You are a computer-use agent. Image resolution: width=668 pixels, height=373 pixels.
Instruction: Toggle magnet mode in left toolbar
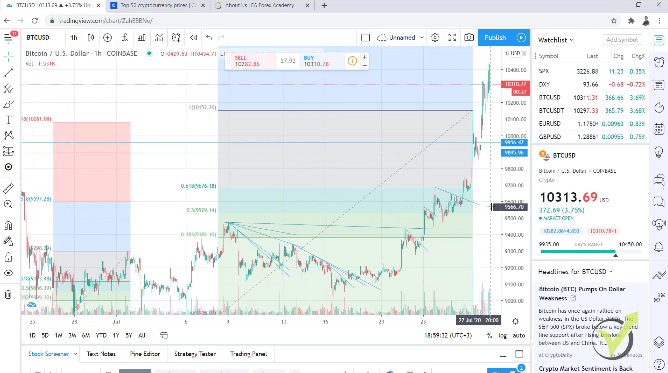tap(8, 225)
